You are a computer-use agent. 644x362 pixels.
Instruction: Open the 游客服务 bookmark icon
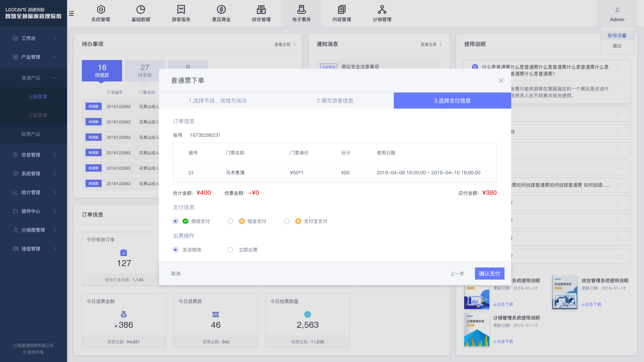pyautogui.click(x=181, y=10)
